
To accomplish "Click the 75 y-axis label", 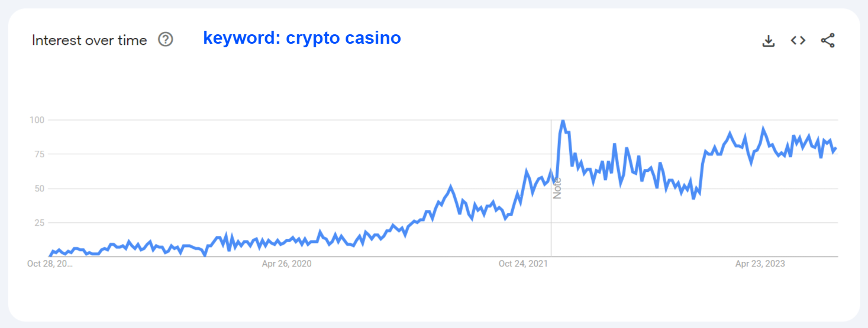I will point(39,154).
